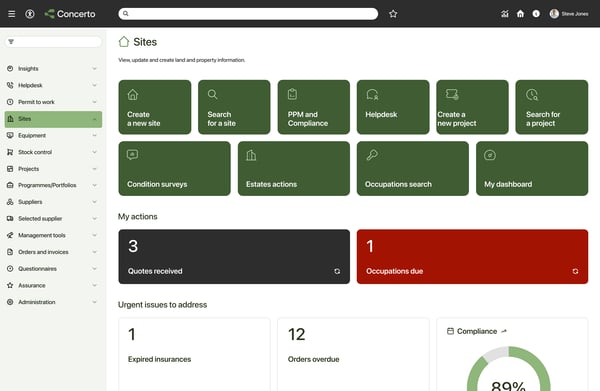Click the compliance percentage donut chart
The image size is (600, 391).
pos(509,370)
